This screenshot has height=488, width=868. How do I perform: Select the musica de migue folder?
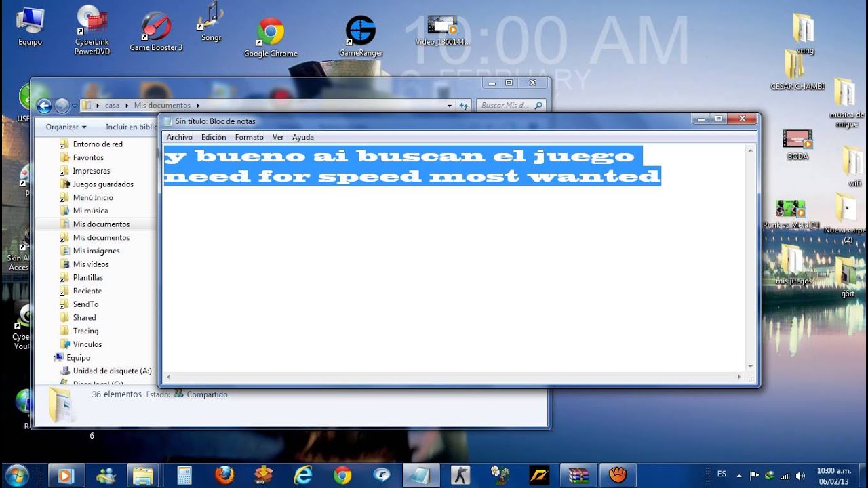click(x=846, y=103)
